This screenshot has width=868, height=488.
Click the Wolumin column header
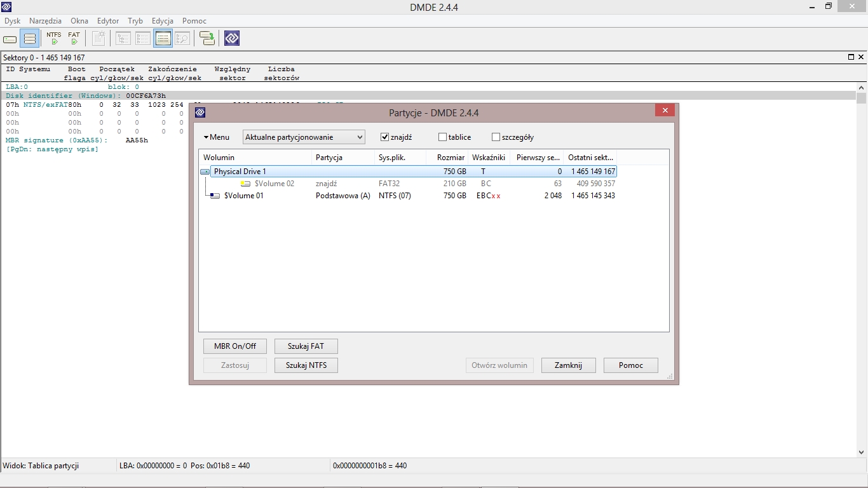pos(255,157)
